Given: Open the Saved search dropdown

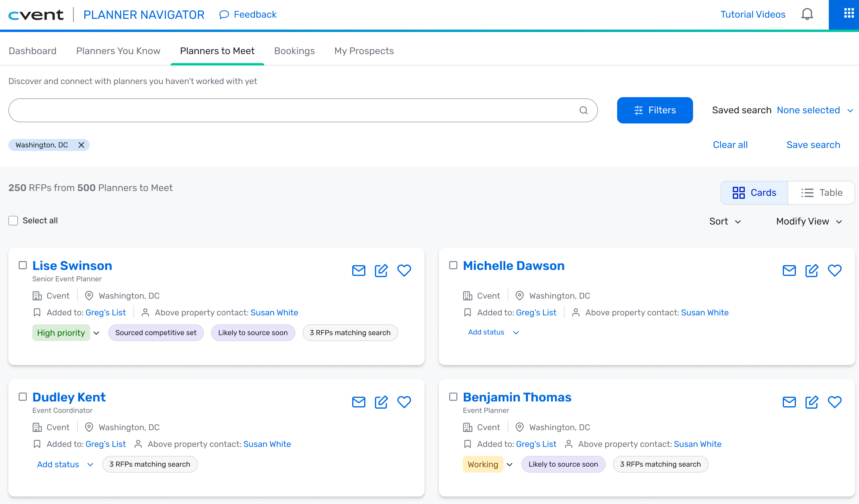Looking at the screenshot, I should 815,110.
